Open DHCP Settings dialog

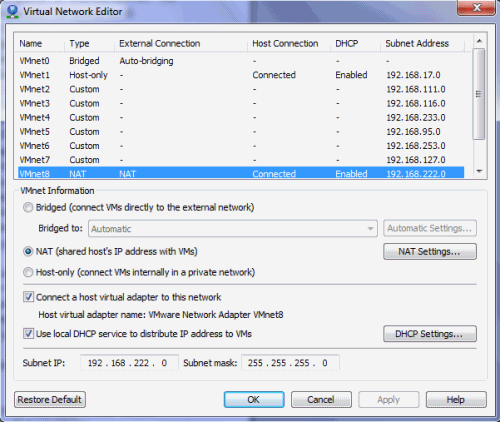tap(430, 334)
